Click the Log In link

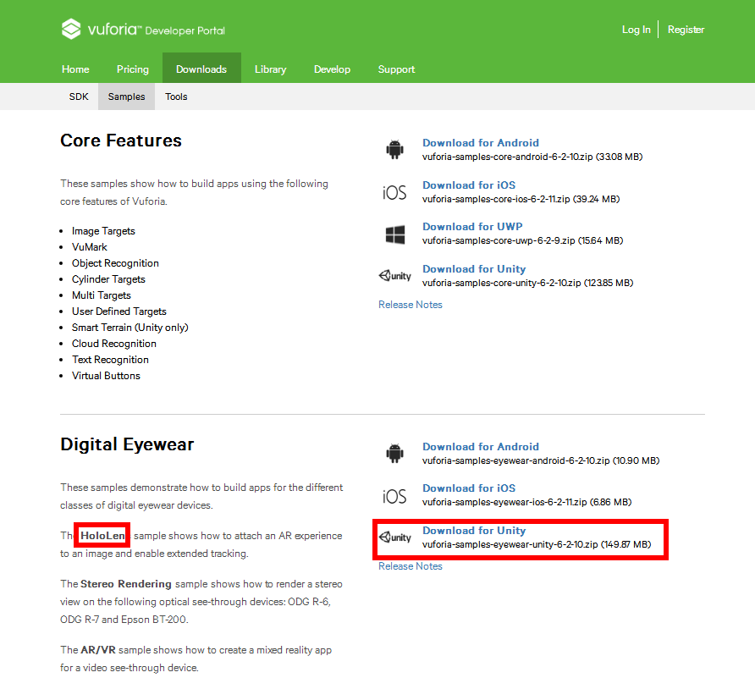pos(636,30)
